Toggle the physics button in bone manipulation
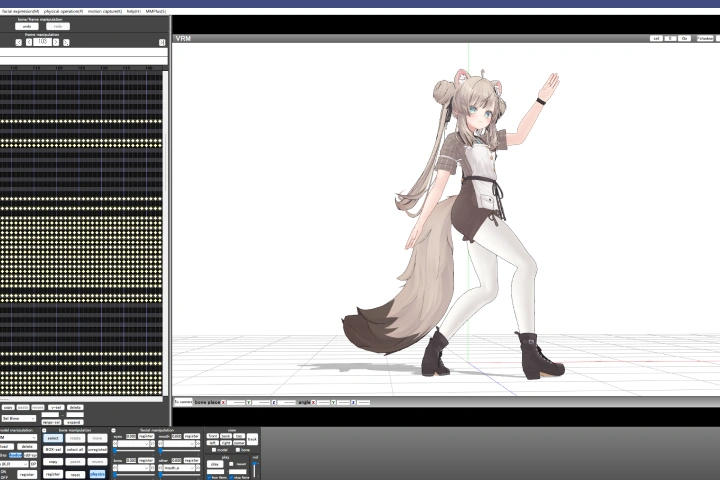 97,474
